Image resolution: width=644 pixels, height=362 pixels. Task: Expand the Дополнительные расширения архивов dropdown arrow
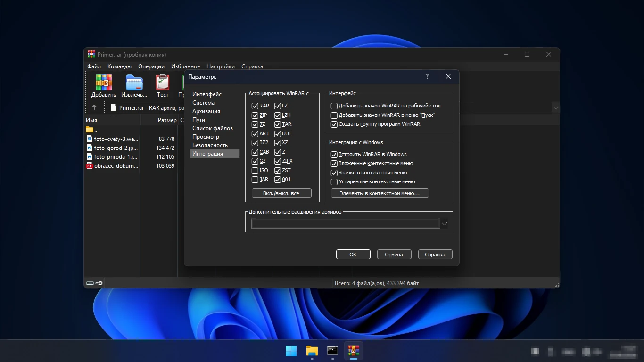pos(444,224)
